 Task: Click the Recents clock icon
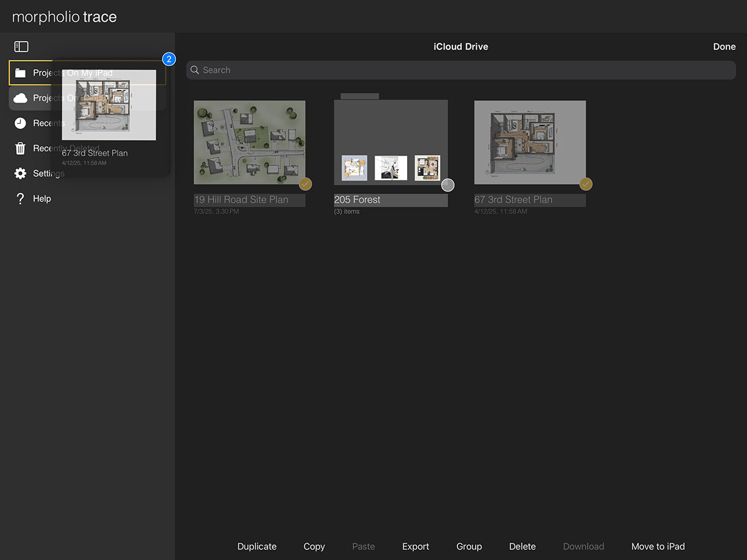click(x=21, y=123)
